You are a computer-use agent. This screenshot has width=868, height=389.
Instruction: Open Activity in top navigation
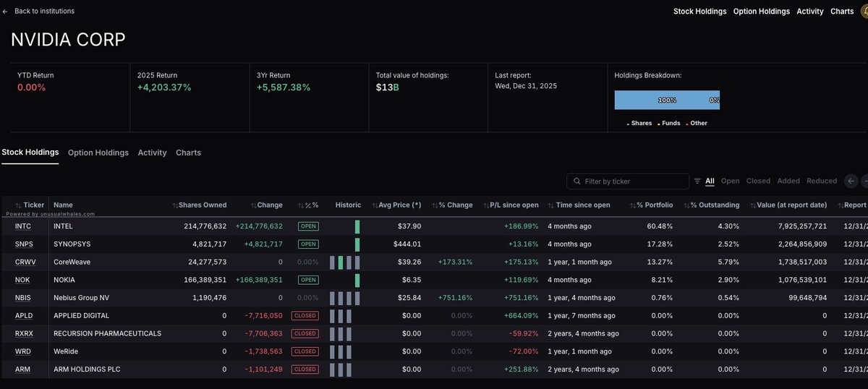[x=810, y=12]
